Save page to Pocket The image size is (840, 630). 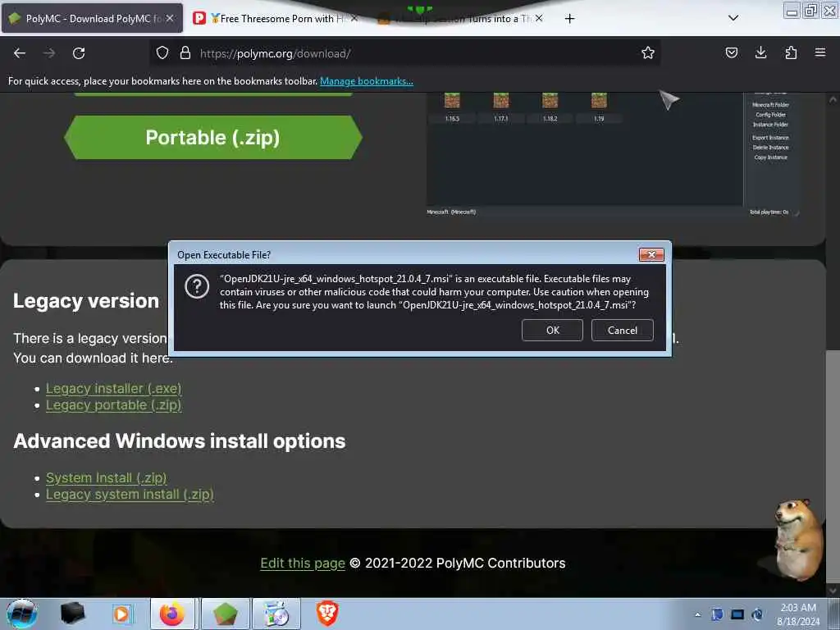pos(731,53)
